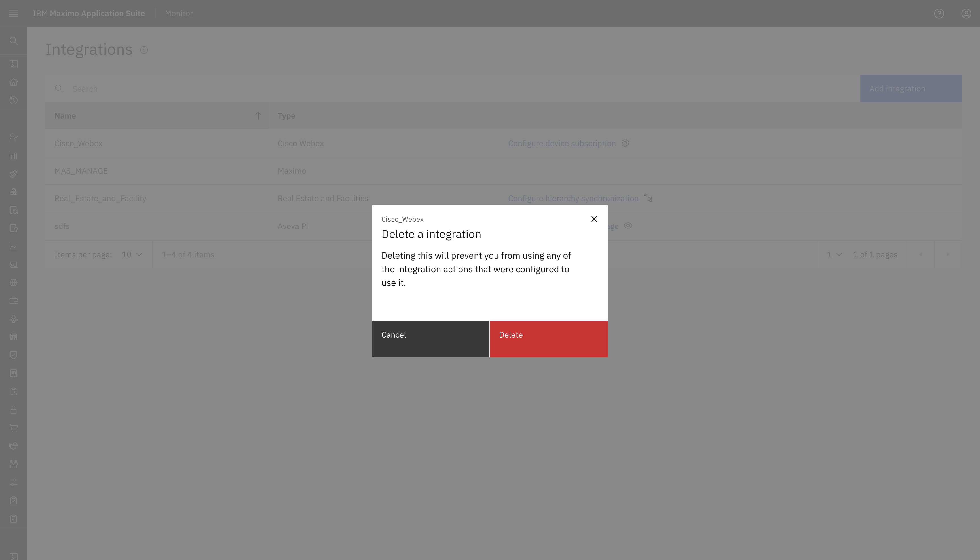Open the service bell chat sidebar icon
Screen dimensions: 980x560
point(13,446)
